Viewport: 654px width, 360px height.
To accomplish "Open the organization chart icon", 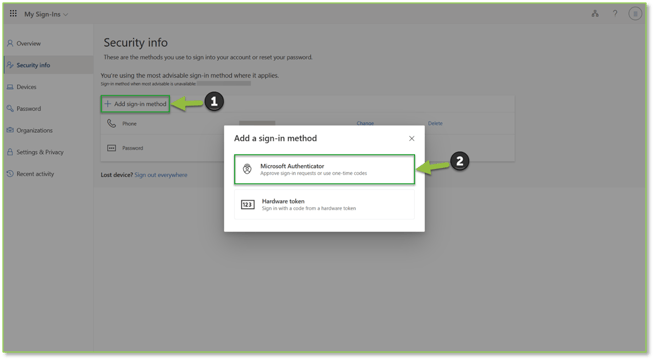I will (x=595, y=14).
